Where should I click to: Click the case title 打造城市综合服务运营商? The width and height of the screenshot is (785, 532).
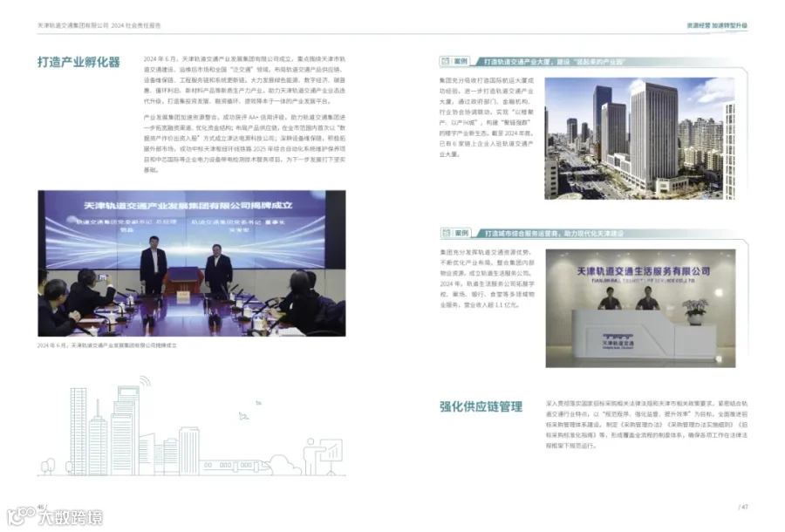click(554, 234)
